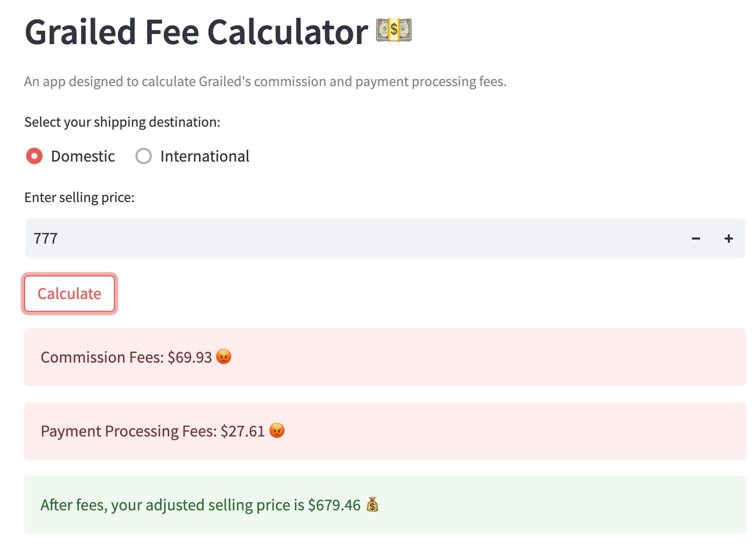756x556 pixels.
Task: Decrease selling price with the minus stepper
Action: click(696, 238)
